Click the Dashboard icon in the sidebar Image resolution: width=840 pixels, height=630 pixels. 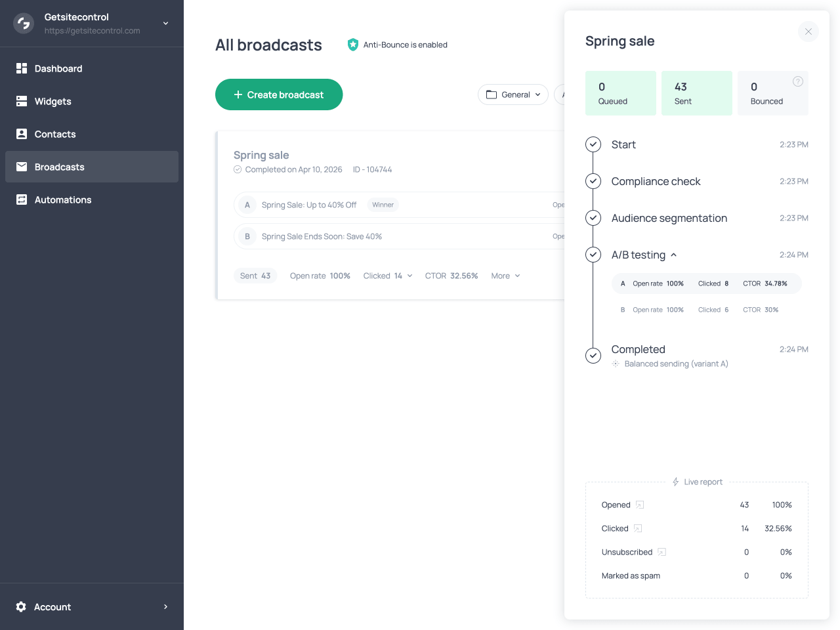coord(22,68)
